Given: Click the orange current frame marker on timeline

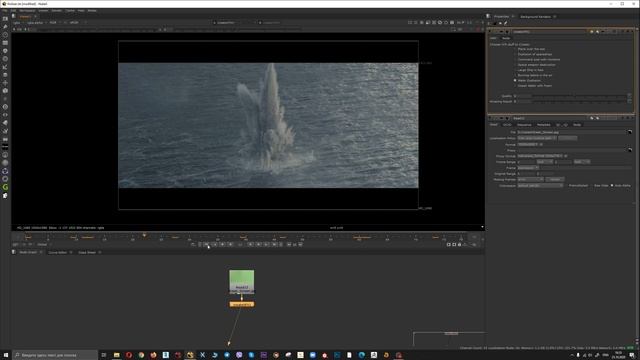Looking at the screenshot, I should 144,236.
